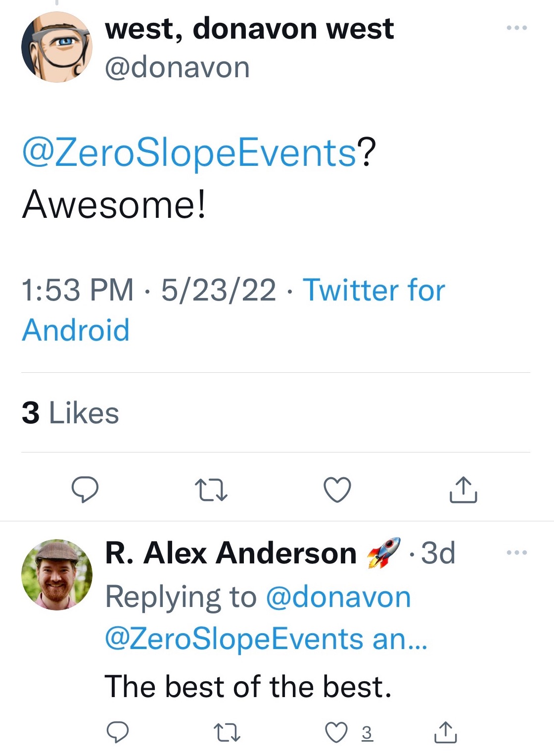Screen dimensions: 554x756
Task: Click the @donavon handle under the author name
Action: 177,67
